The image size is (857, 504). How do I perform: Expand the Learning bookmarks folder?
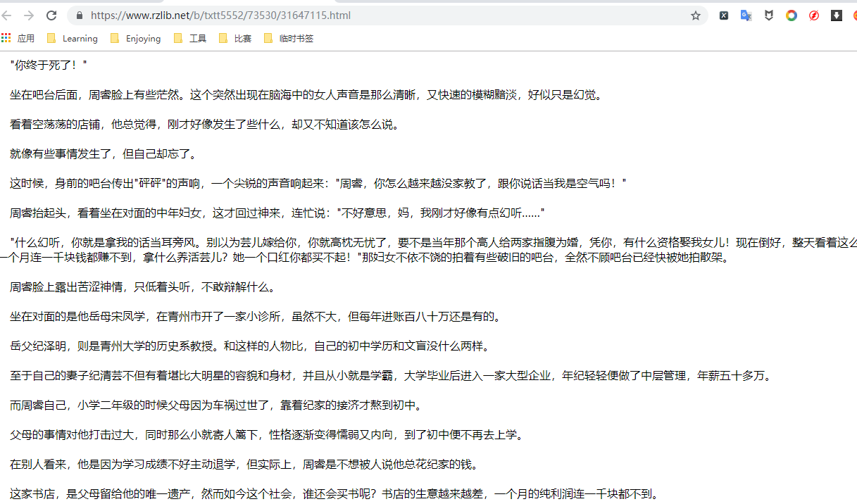click(x=73, y=38)
